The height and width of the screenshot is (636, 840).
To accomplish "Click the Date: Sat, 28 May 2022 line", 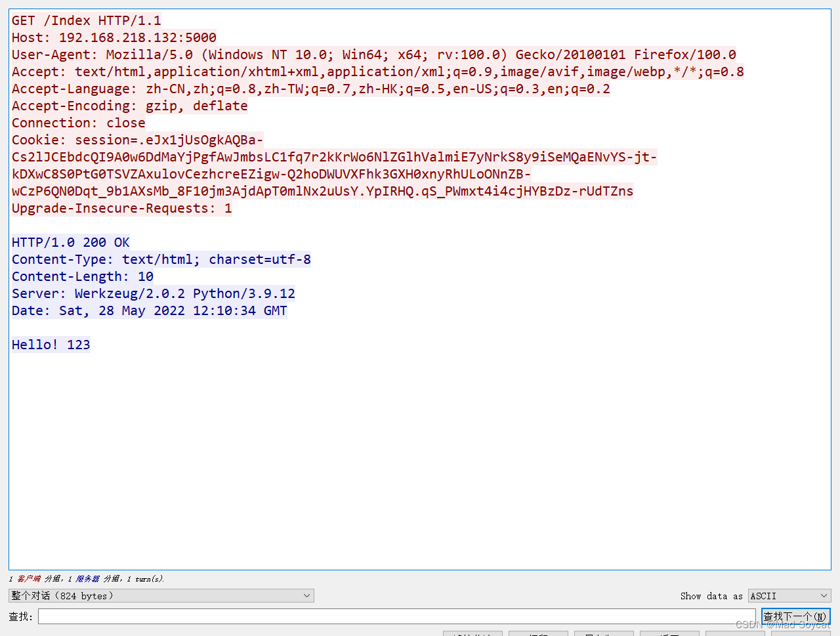I will click(149, 310).
